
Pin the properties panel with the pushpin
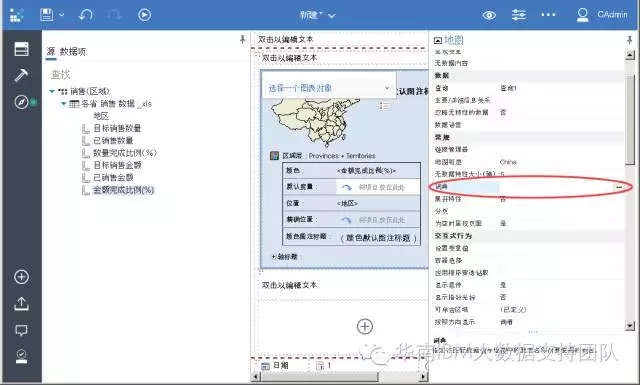pos(629,40)
